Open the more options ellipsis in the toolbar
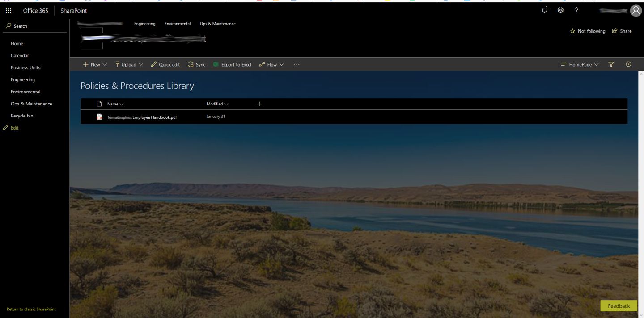The width and height of the screenshot is (644, 318). coord(297,64)
